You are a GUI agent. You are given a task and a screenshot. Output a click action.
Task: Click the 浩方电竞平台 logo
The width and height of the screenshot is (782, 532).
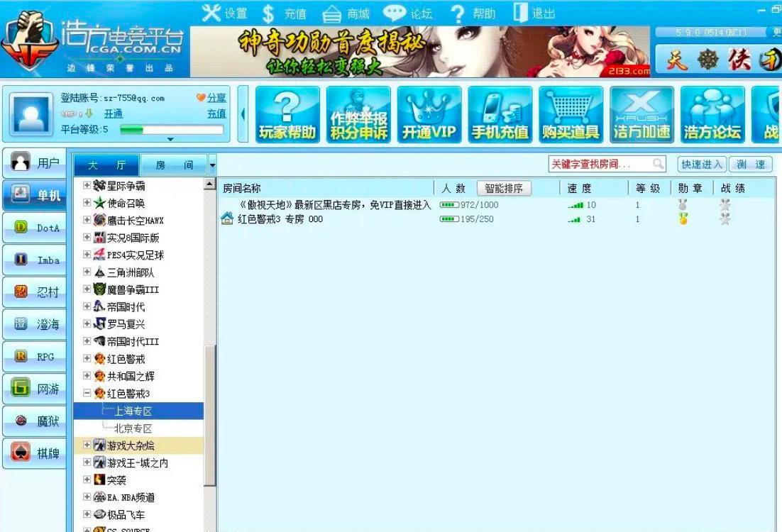click(x=94, y=42)
